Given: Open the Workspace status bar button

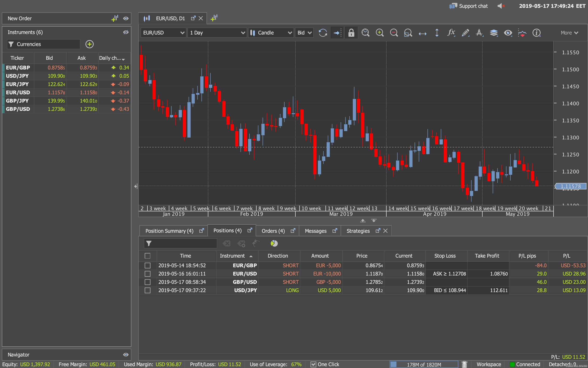Looking at the screenshot, I should click(489, 364).
